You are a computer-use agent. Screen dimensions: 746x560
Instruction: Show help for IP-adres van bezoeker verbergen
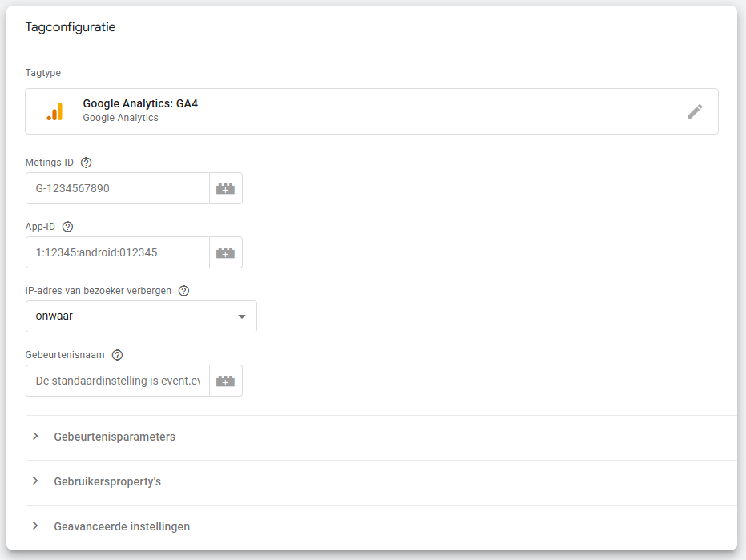click(x=183, y=291)
